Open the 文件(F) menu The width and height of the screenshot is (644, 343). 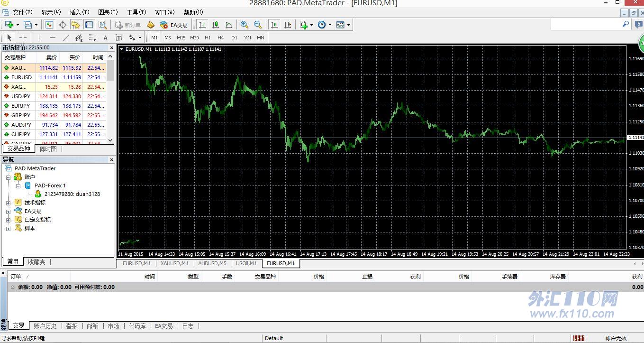[x=23, y=12]
